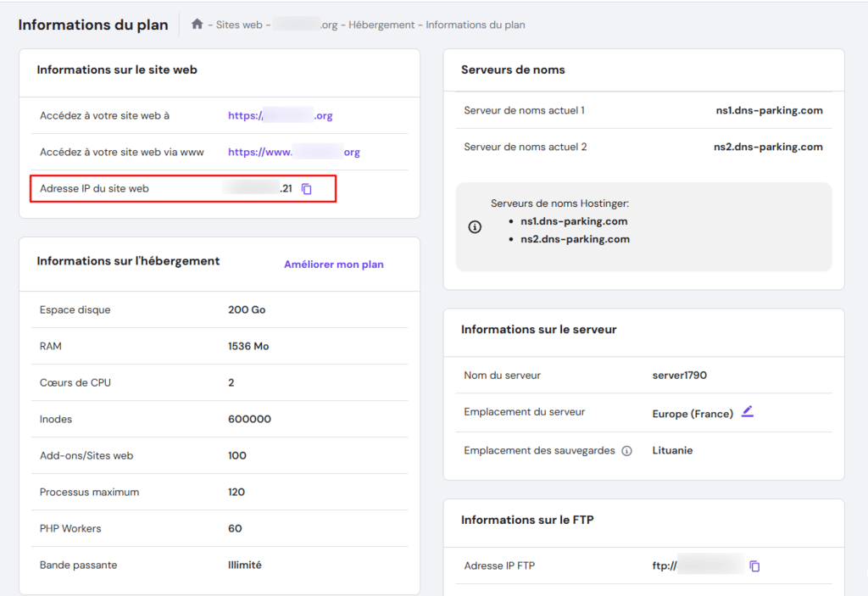Edit server location using the pencil icon
The image size is (868, 596).
point(747,413)
